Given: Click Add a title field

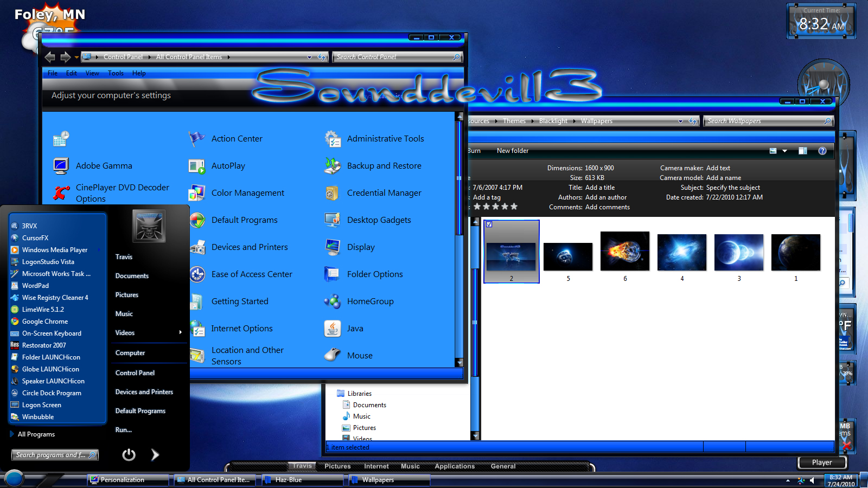Looking at the screenshot, I should (x=600, y=188).
